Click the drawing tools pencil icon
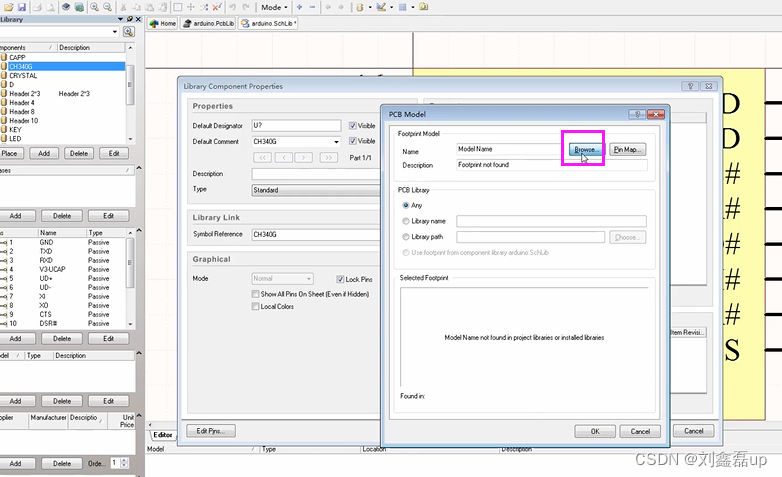 (x=381, y=7)
